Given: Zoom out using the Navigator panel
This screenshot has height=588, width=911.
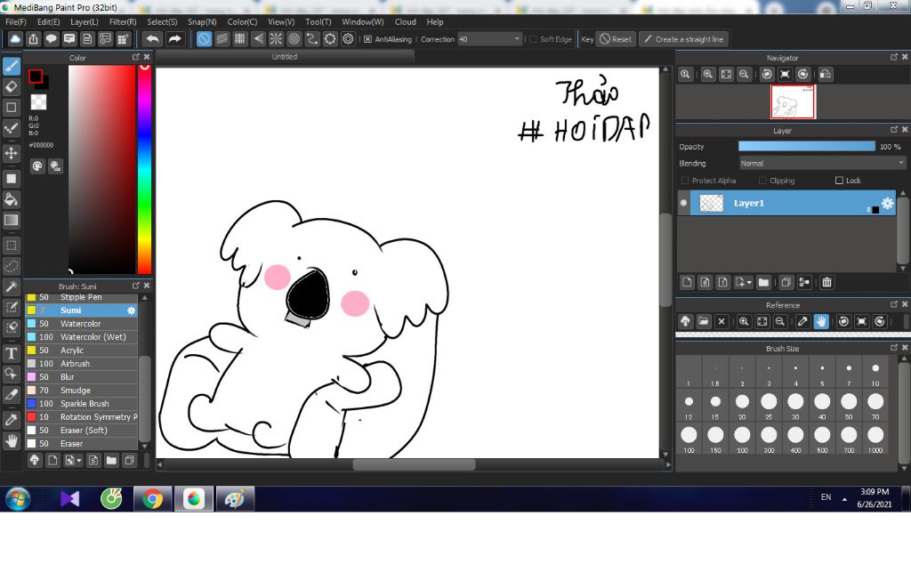Looking at the screenshot, I should (x=744, y=75).
